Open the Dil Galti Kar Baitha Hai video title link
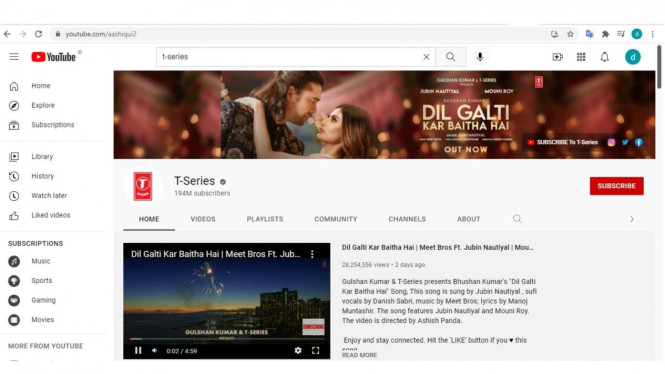Image resolution: width=665 pixels, height=374 pixels. (437, 248)
